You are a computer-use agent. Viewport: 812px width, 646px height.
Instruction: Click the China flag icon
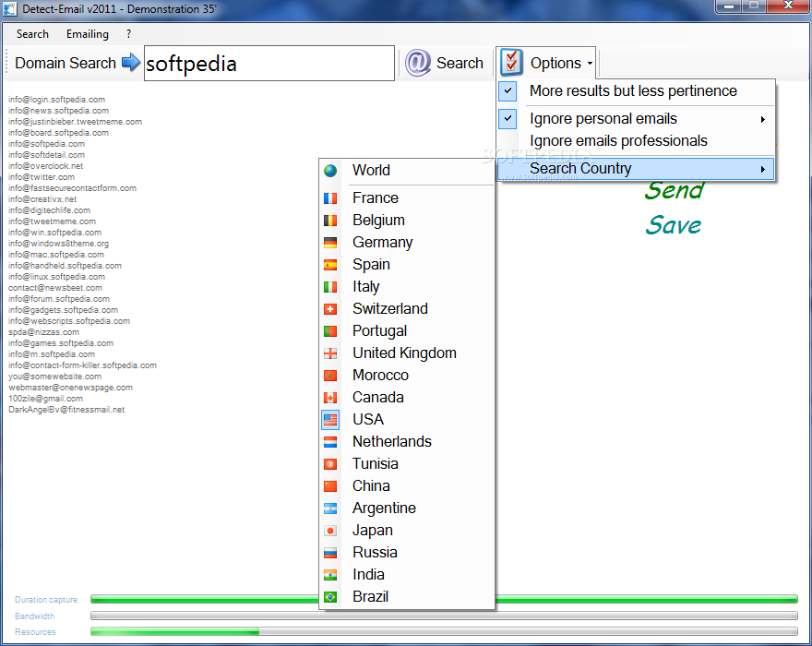pos(330,486)
